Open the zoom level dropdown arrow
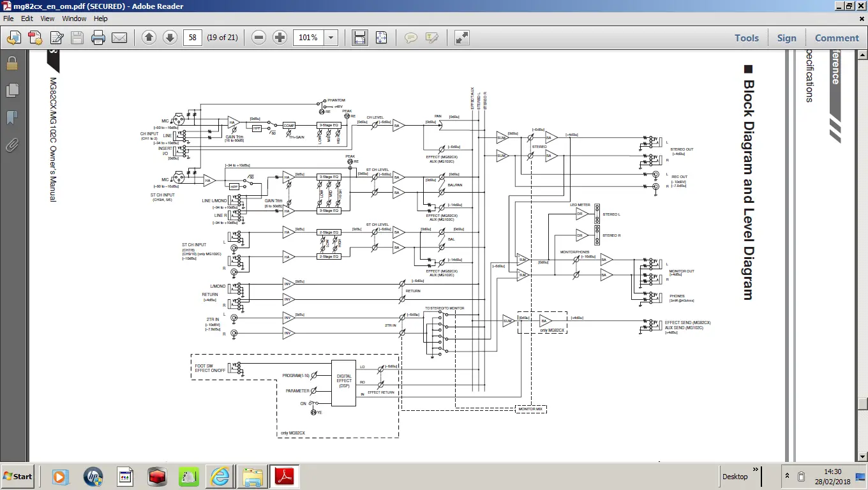868x490 pixels. [x=331, y=38]
